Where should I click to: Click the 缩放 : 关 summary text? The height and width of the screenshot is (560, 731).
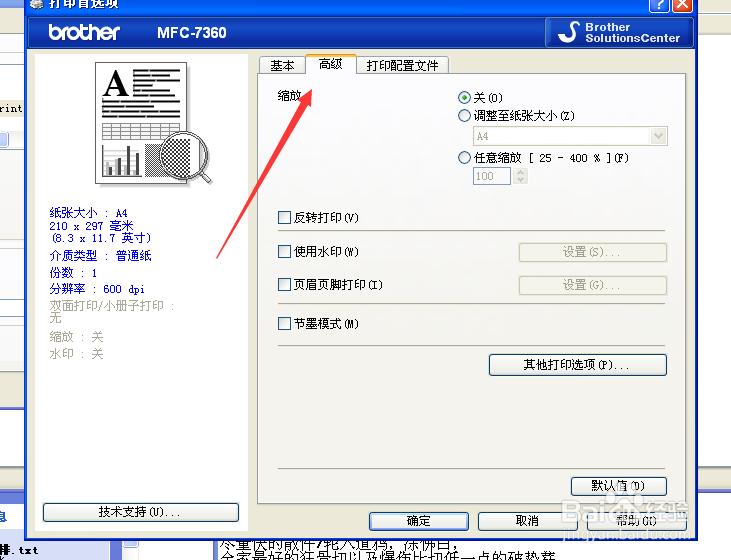coord(76,337)
